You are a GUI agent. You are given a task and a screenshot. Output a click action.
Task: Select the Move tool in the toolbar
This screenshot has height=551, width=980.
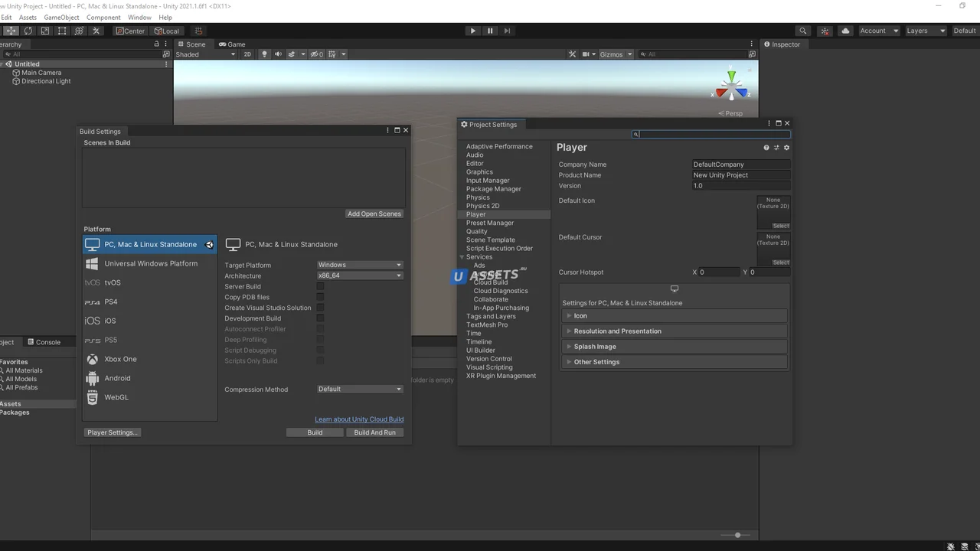[11, 31]
